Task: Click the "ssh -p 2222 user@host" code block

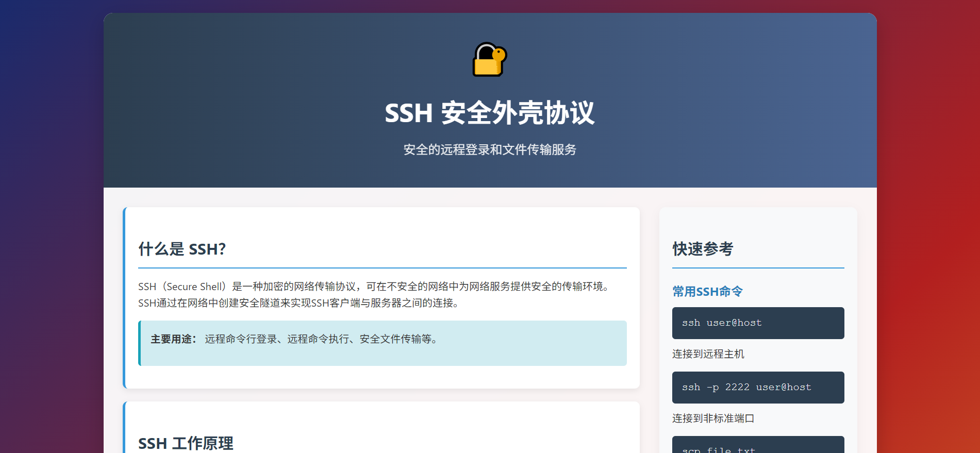Action: click(758, 388)
